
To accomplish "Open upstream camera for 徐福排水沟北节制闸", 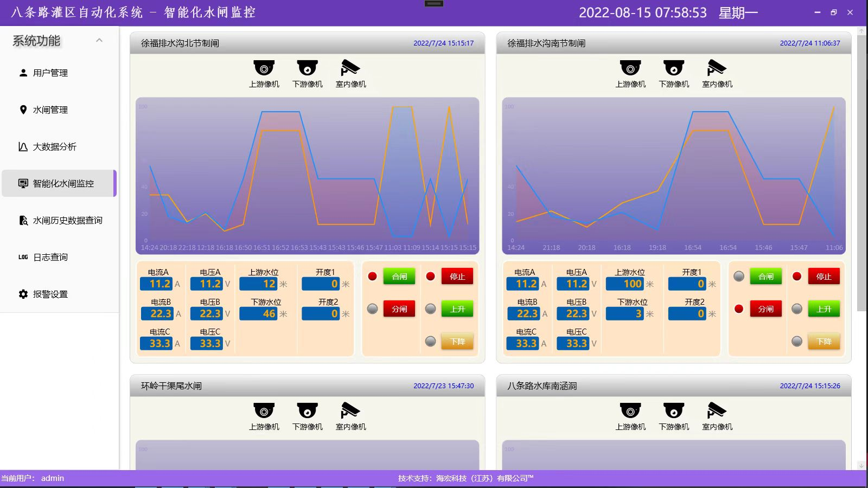I will (x=264, y=69).
